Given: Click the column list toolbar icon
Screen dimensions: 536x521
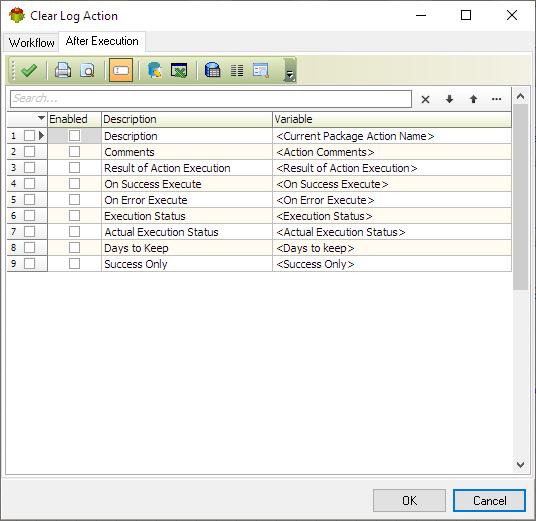Looking at the screenshot, I should click(237, 70).
